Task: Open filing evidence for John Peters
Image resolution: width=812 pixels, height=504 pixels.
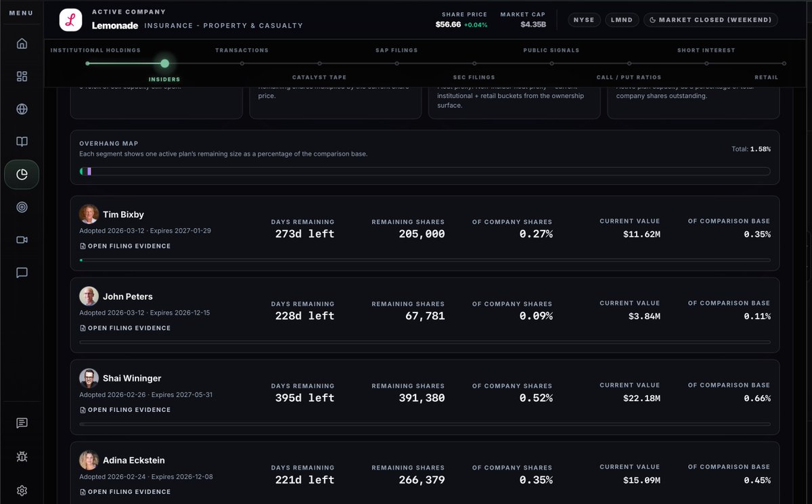Action: click(125, 328)
